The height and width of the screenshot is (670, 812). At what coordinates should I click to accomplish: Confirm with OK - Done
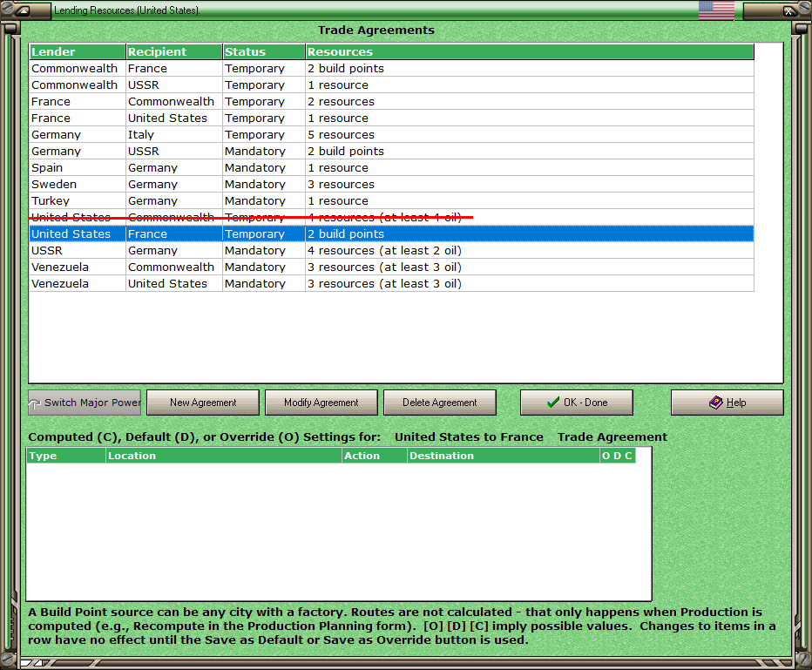point(576,403)
